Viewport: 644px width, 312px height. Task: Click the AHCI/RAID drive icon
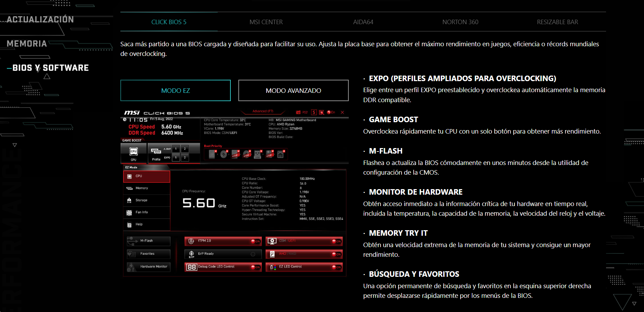[272, 254]
